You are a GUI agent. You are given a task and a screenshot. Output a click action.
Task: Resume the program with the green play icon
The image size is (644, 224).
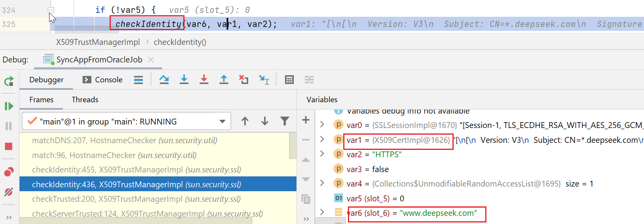[x=9, y=106]
